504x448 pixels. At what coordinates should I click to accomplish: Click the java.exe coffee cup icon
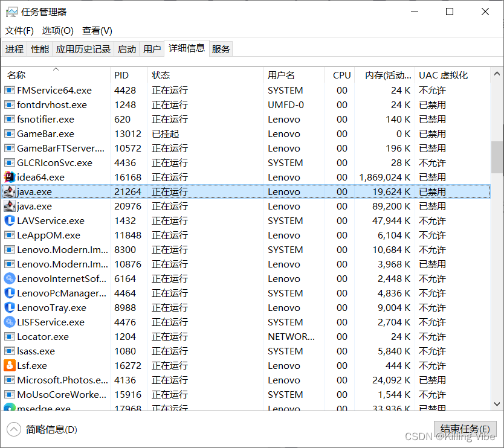pos(9,191)
